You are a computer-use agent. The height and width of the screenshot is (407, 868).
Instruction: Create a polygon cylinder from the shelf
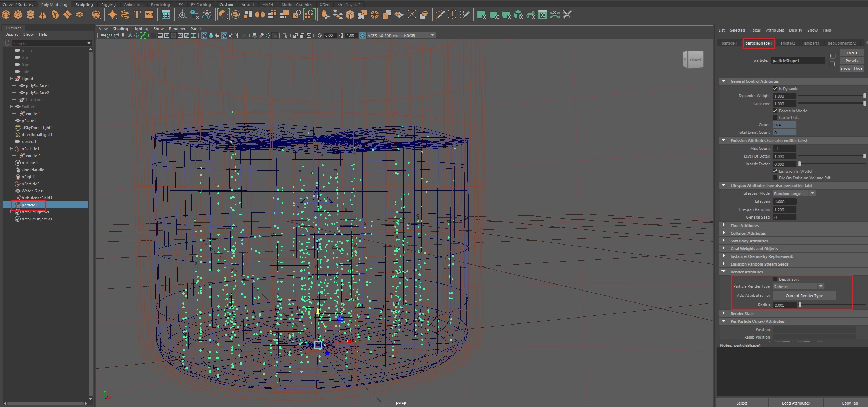(30, 14)
